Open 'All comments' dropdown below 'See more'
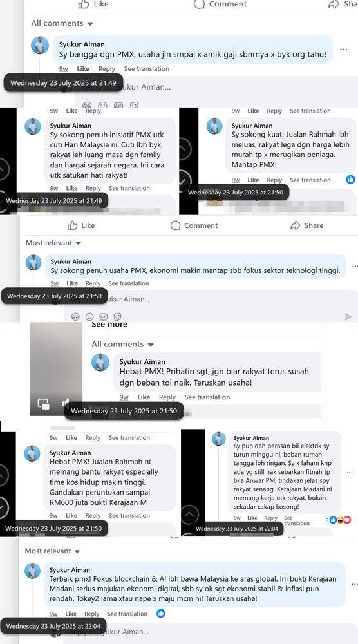 pos(123,344)
